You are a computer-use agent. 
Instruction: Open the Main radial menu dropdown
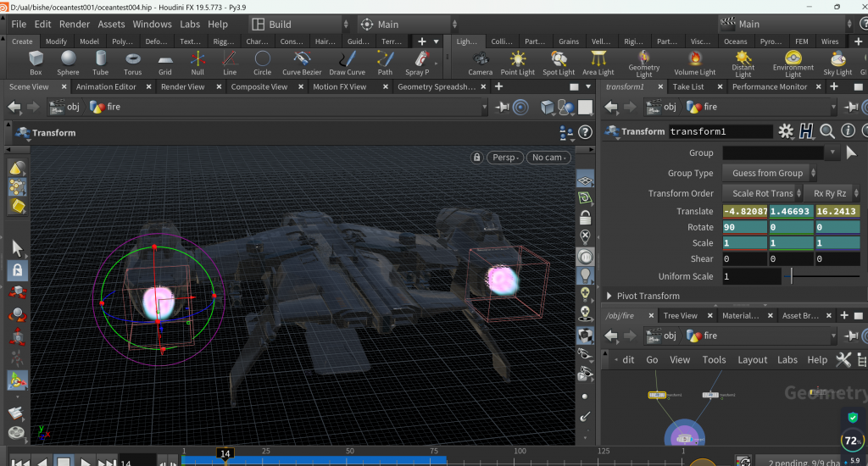tap(408, 25)
